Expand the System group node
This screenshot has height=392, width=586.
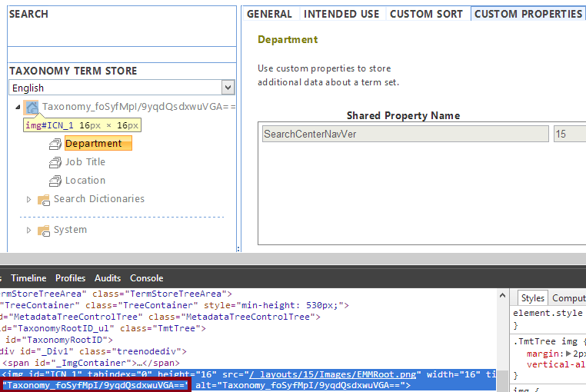29,231
